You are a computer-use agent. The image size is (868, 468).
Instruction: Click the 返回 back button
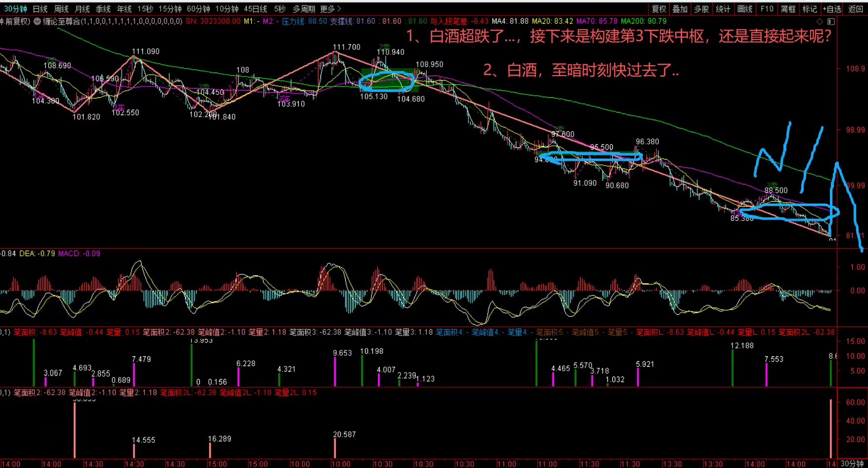point(856,9)
